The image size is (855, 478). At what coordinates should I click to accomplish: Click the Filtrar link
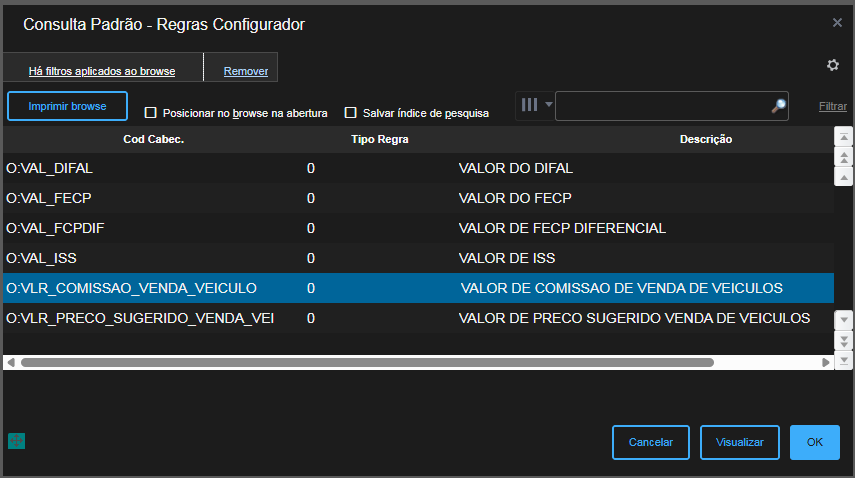pos(832,106)
